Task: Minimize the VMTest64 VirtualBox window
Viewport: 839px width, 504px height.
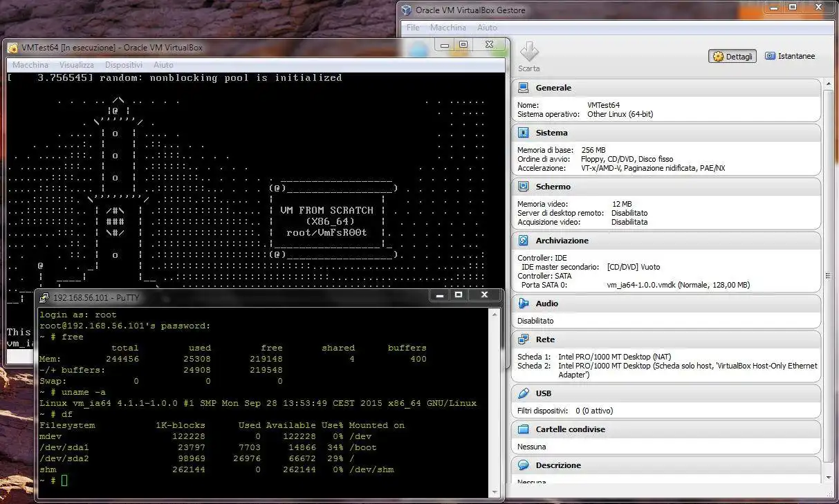Action: 445,45
